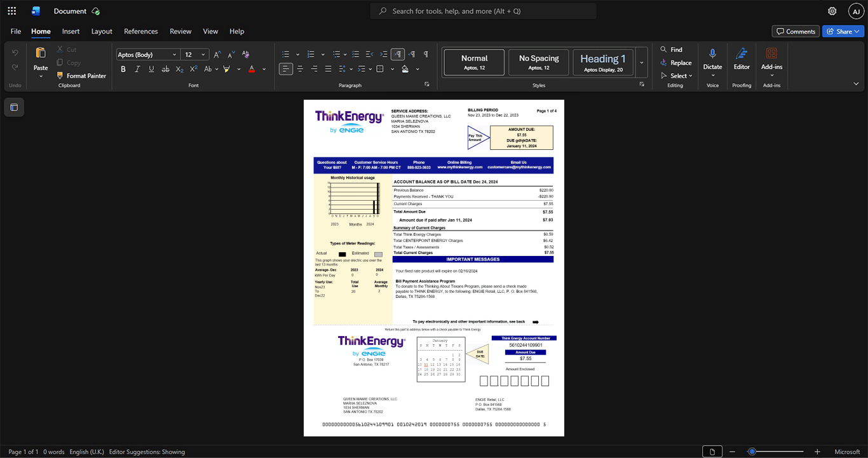
Task: Open the font size dropdown showing 12
Action: [x=194, y=55]
